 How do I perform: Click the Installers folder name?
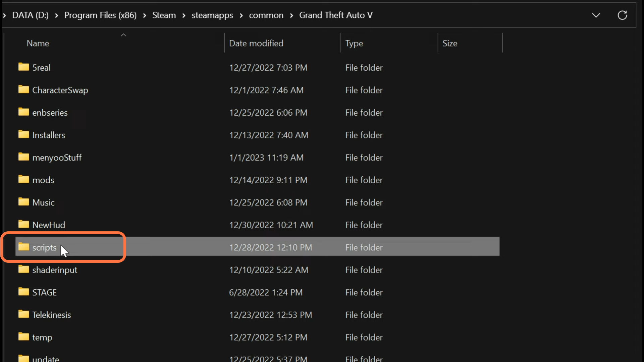click(49, 135)
